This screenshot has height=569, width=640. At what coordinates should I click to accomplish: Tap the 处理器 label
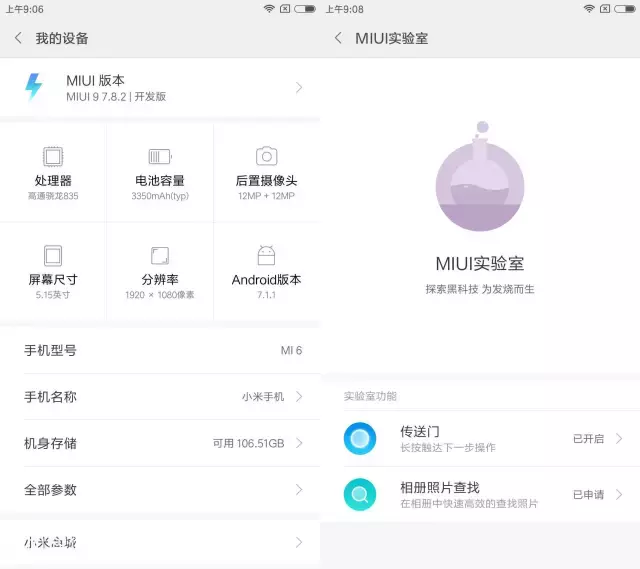53,180
